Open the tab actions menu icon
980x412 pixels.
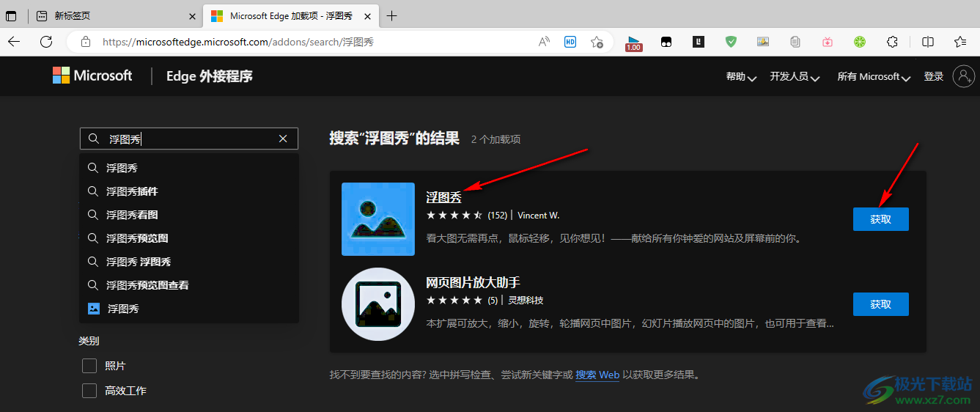[x=11, y=15]
